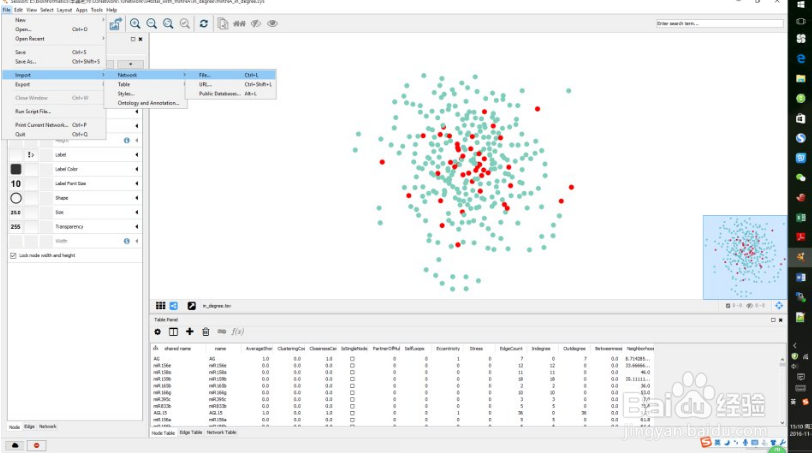Click the first neighbors toolbar icon
Viewport: 812px width, 459px height.
tap(239, 23)
